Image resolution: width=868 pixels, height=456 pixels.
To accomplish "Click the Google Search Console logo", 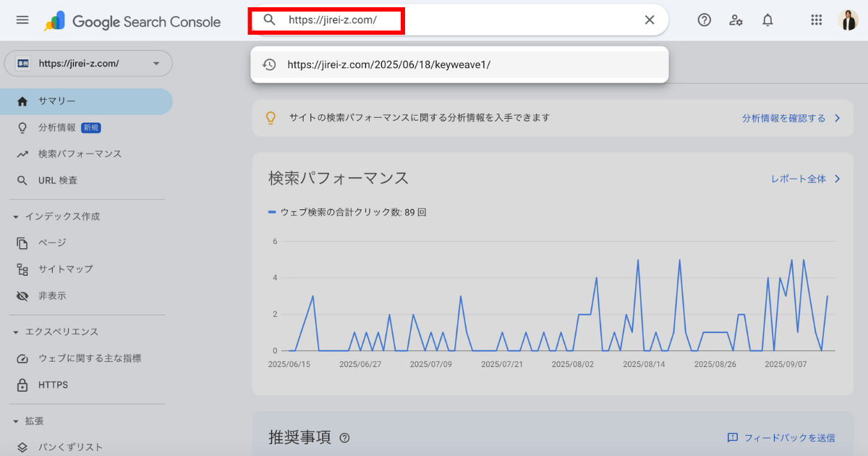I will tap(132, 21).
